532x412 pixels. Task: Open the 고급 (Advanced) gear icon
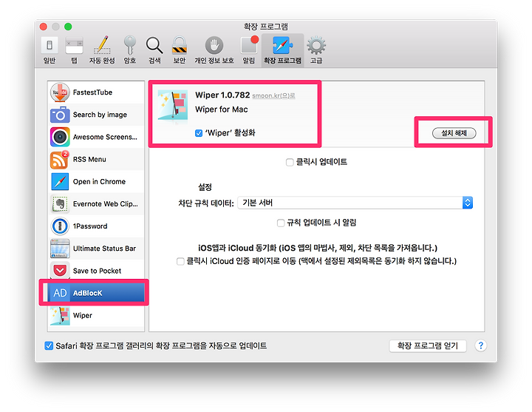coord(316,45)
